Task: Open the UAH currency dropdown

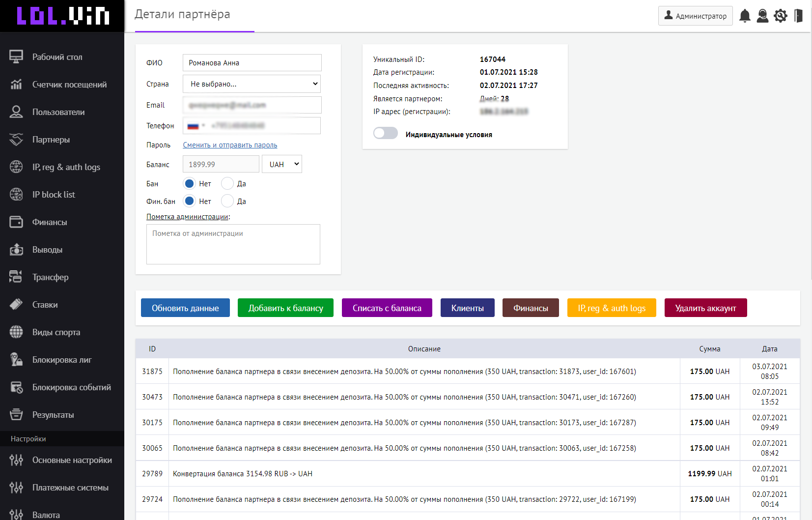Action: pos(282,164)
